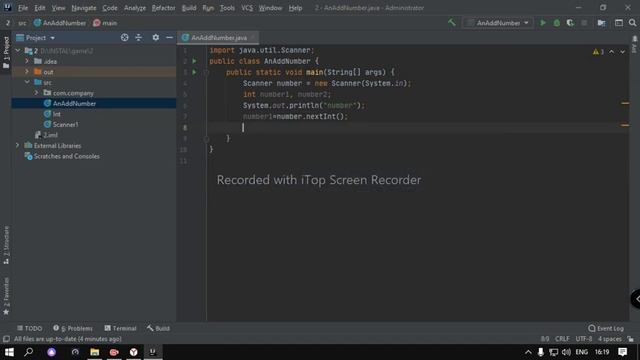Screen dimensions: 640x360
Task: Open the Refactor menu
Action: click(x=163, y=8)
